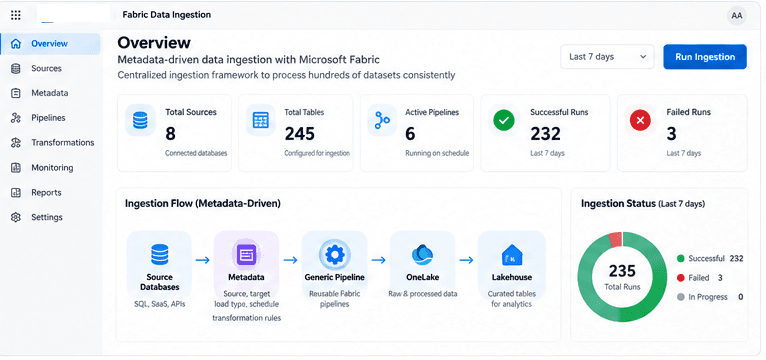Click the red Failed Runs X icon
The height and width of the screenshot is (360, 766).
640,120
